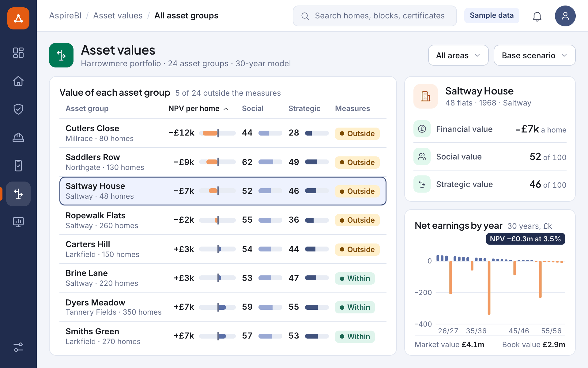Open the user profile avatar
The width and height of the screenshot is (588, 368).
(x=565, y=16)
